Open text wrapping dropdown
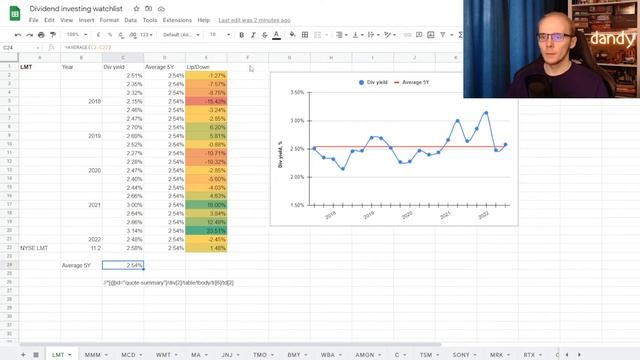 pos(373,35)
